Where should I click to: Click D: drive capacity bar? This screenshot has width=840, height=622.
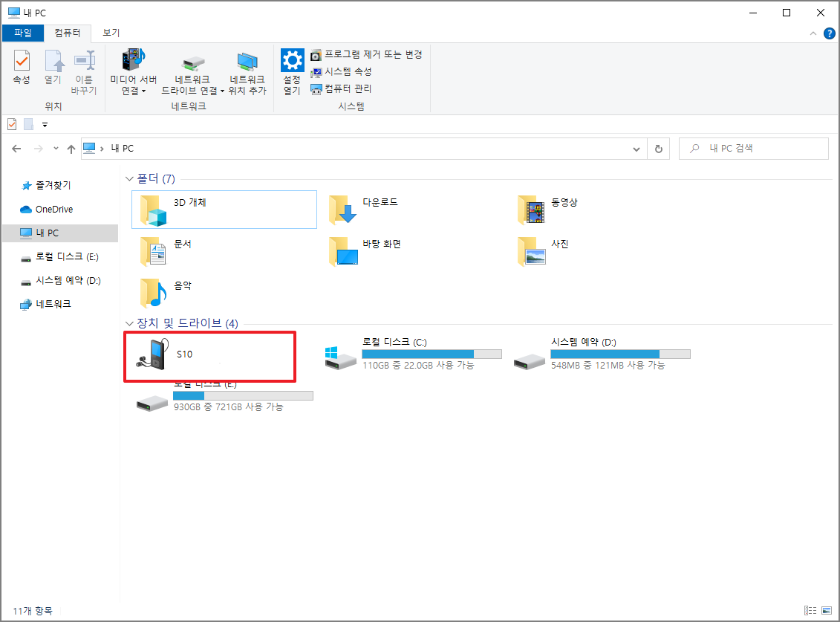pos(620,354)
